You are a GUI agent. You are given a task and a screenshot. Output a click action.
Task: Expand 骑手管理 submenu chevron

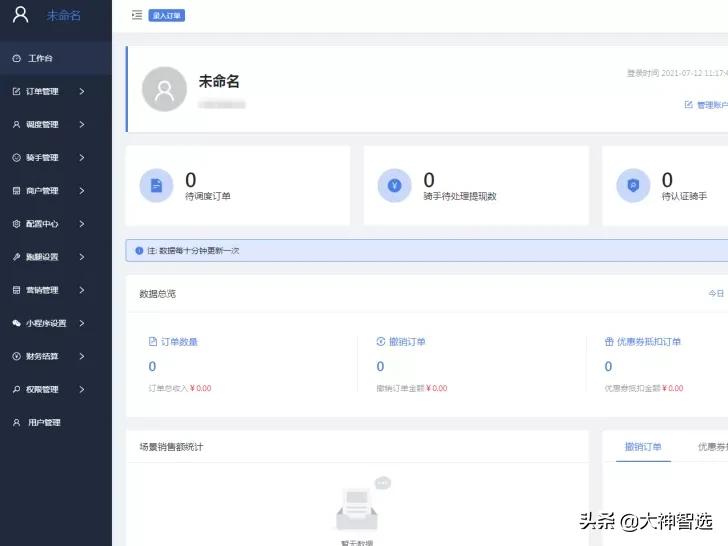point(82,157)
